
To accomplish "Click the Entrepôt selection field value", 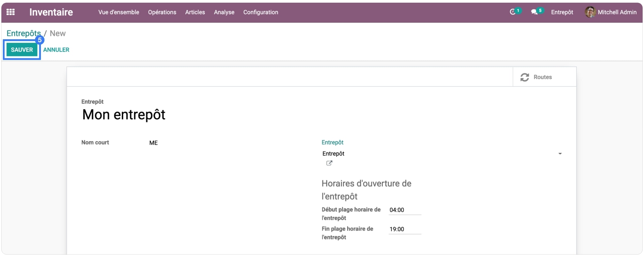I will point(333,154).
